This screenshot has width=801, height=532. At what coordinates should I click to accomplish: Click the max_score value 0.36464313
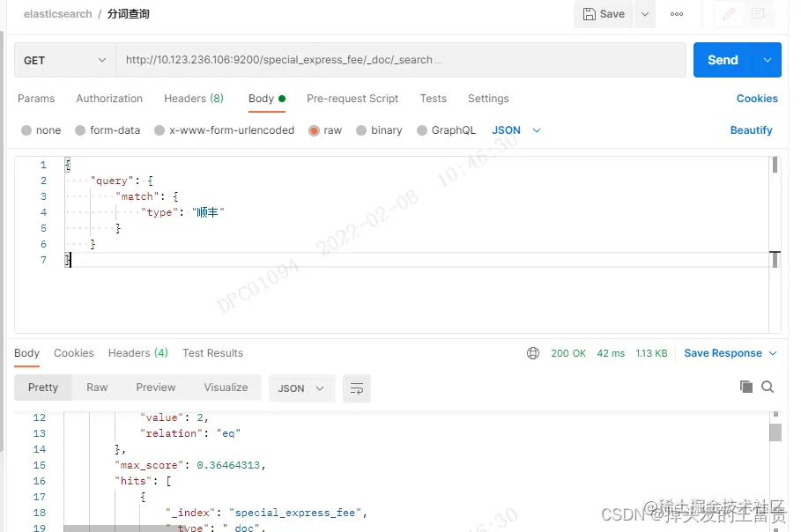228,465
